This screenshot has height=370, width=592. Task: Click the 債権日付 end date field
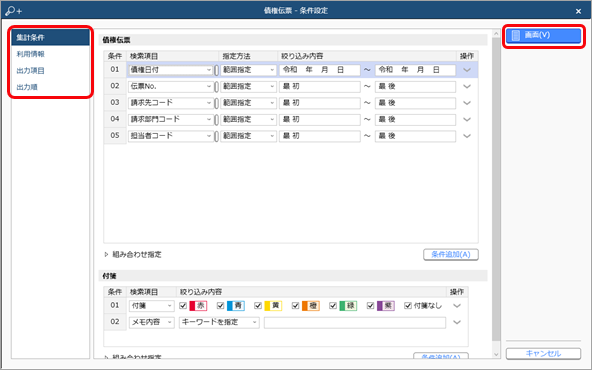[x=415, y=70]
